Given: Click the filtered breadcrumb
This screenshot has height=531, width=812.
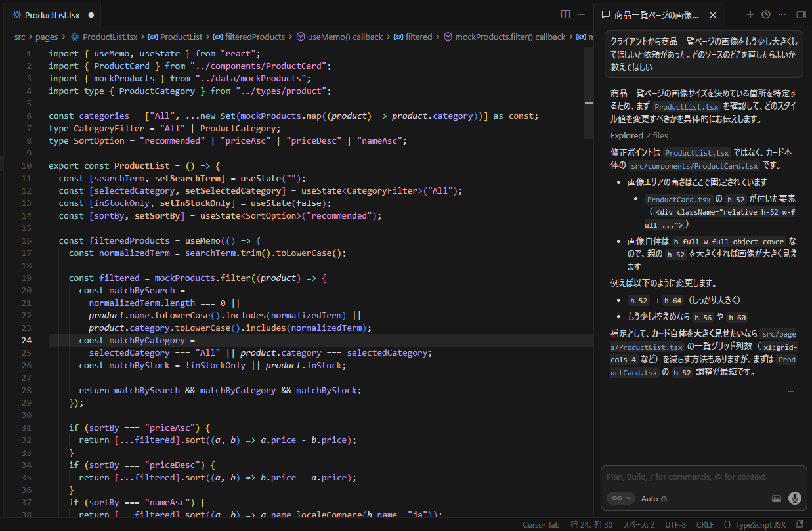Looking at the screenshot, I should 413,37.
